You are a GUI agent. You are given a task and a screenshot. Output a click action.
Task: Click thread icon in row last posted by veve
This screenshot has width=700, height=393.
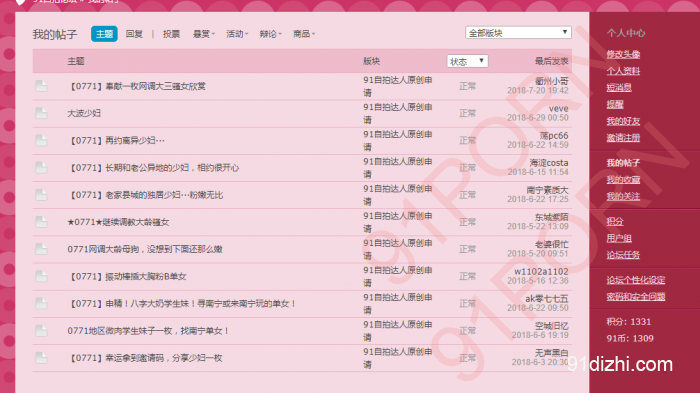click(42, 113)
